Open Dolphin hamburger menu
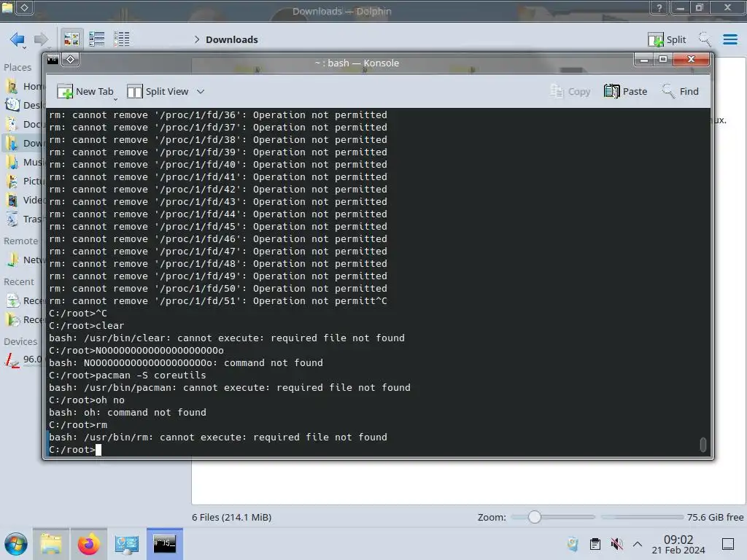Screen dimensions: 747x560 pos(729,39)
